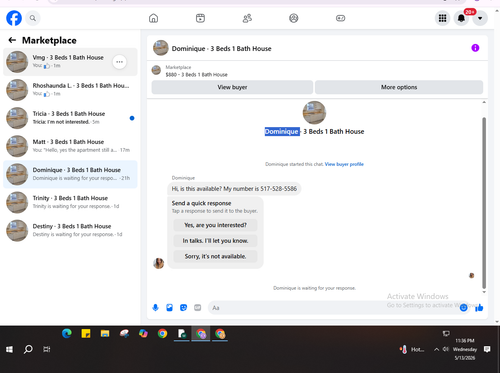The width and height of the screenshot is (500, 373).
Task: Open File Explorer from taskbar
Action: click(105, 333)
